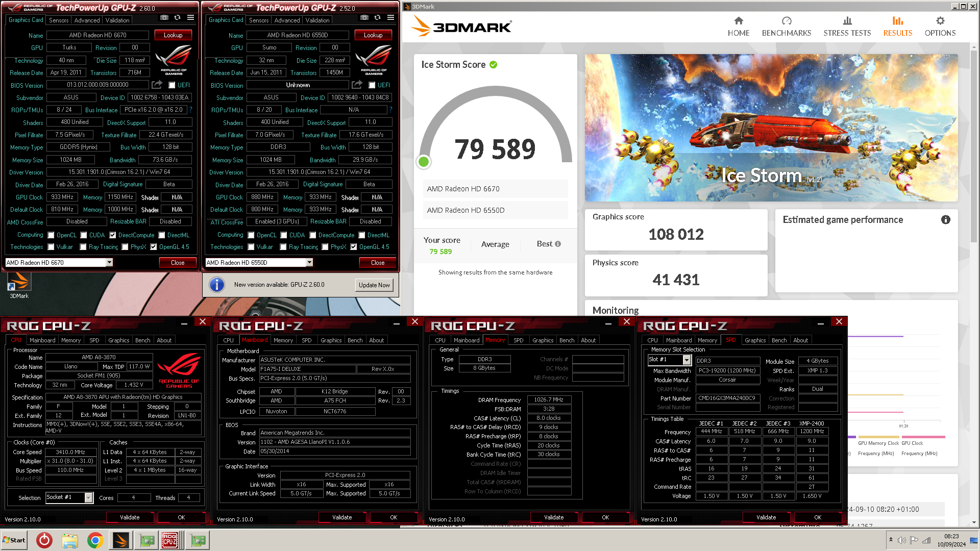Open the Slot #1 memory slot dropdown
The height and width of the screenshot is (551, 980).
pos(687,360)
